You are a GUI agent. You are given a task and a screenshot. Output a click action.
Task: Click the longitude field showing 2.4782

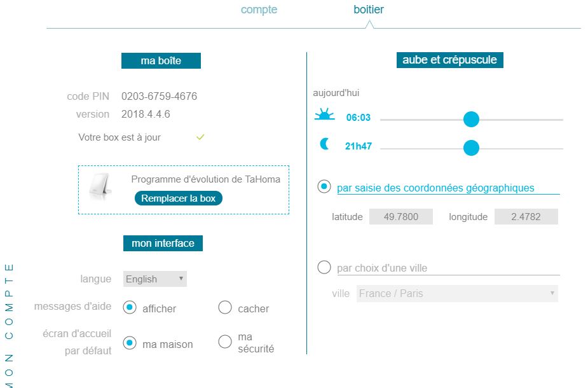tap(526, 217)
